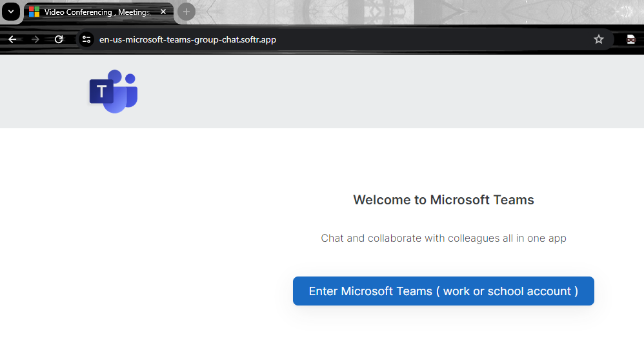Select the Video Conferencing, Meetings tab
Viewport: 644px width, 359px height.
99,12
